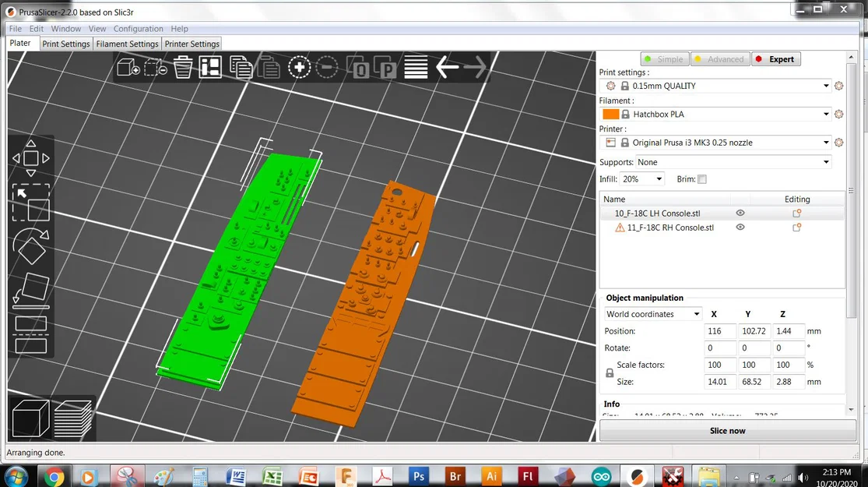This screenshot has width=868, height=487.
Task: Click the orange filament color swatch
Action: [610, 114]
